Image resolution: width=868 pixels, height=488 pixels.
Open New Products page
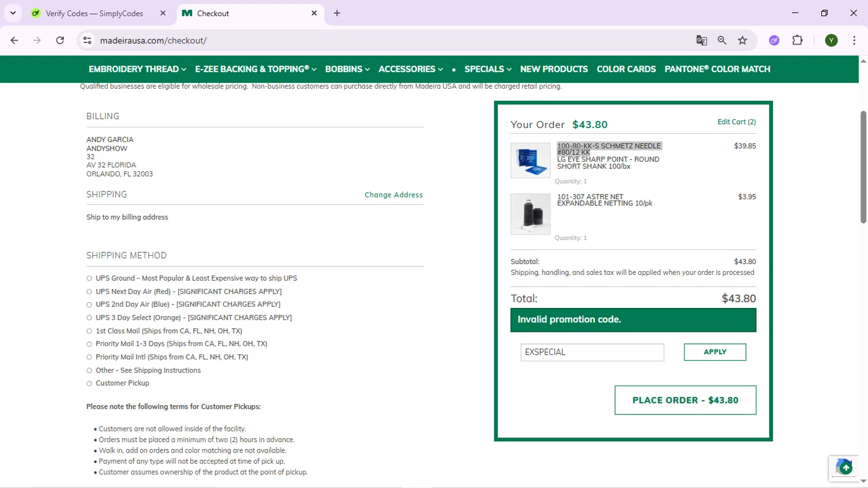tap(554, 69)
